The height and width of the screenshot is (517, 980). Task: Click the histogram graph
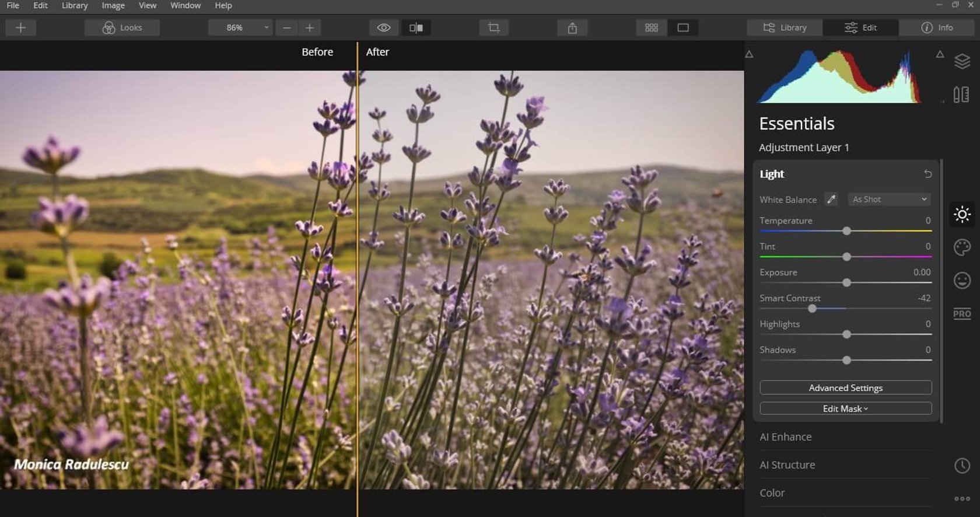tap(839, 76)
